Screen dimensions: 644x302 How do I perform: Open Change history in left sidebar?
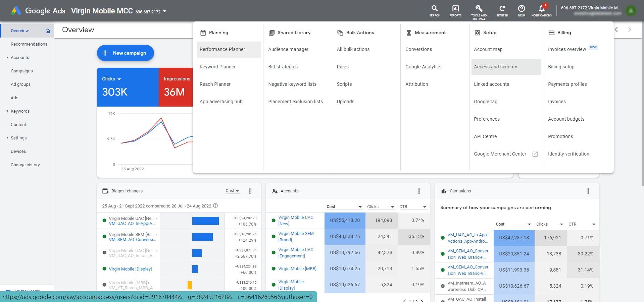click(x=25, y=165)
